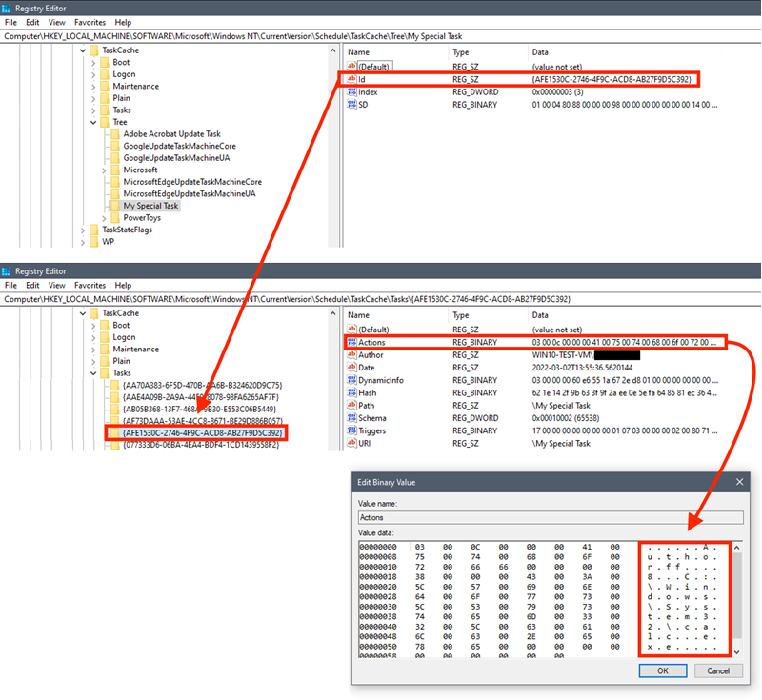Click the folder icon of My Special Task key
This screenshot has width=762, height=700.
tap(115, 205)
